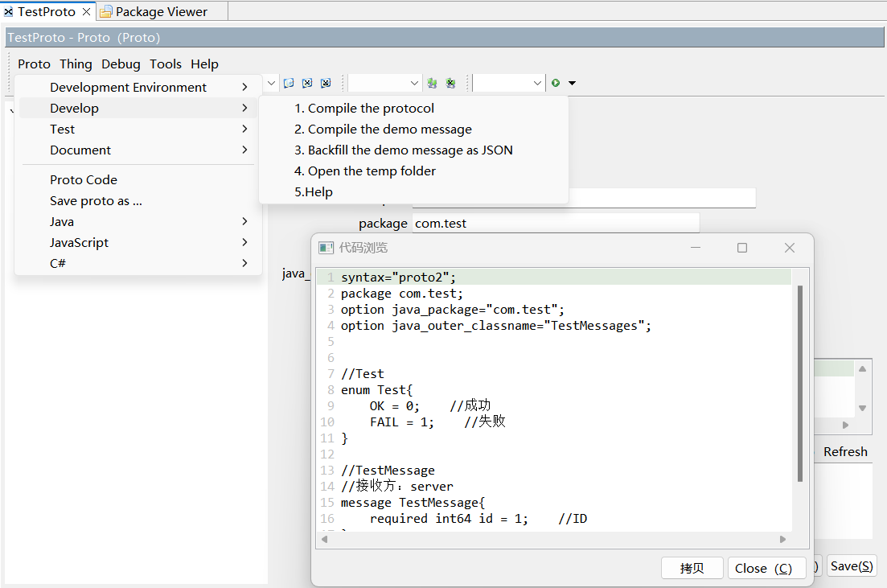Screen dimensions: 887x588
Task: Click the code viewer vertical scrollbar thumb
Action: pyautogui.click(x=800, y=384)
